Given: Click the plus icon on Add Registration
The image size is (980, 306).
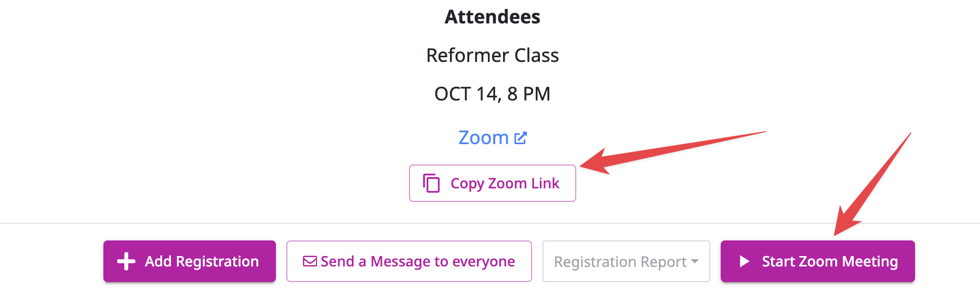Looking at the screenshot, I should (x=126, y=261).
